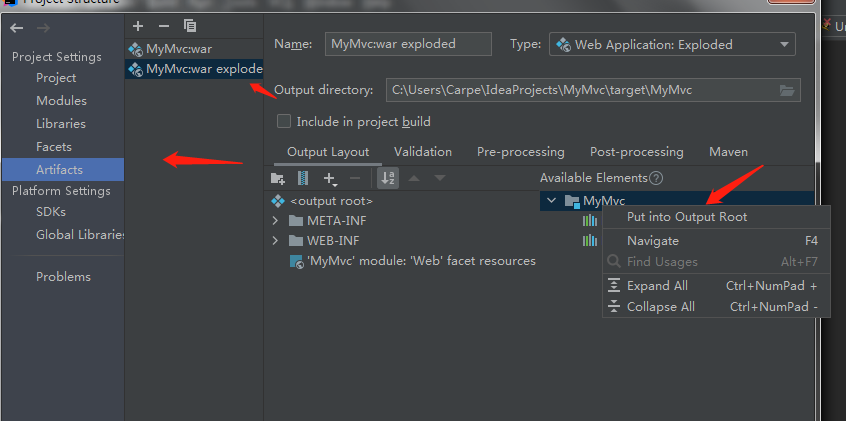Open Global Libraries settings
846x421 pixels.
tap(80, 235)
